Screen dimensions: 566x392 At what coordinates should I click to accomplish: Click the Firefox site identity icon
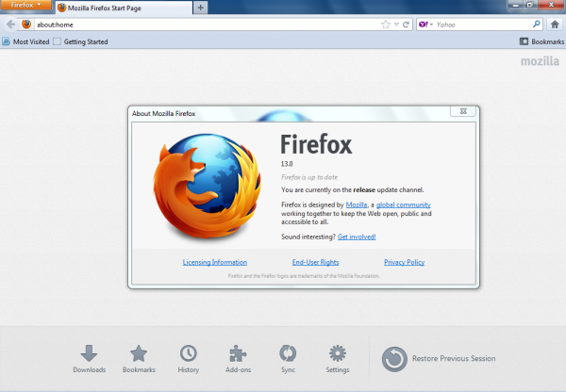[26, 24]
